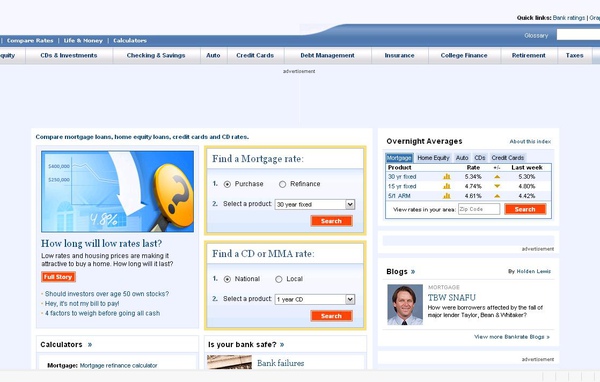This screenshot has height=382, width=600.
Task: Open the College Finance menu
Action: (x=464, y=56)
